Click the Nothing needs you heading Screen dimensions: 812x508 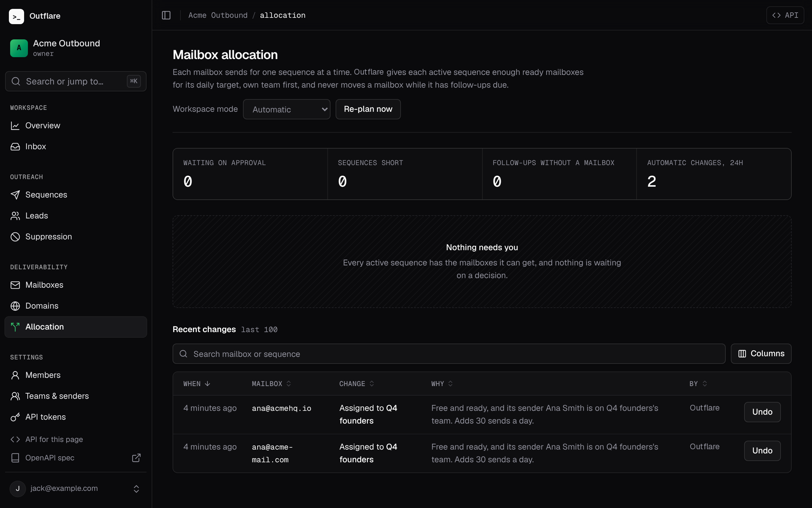coord(482,248)
